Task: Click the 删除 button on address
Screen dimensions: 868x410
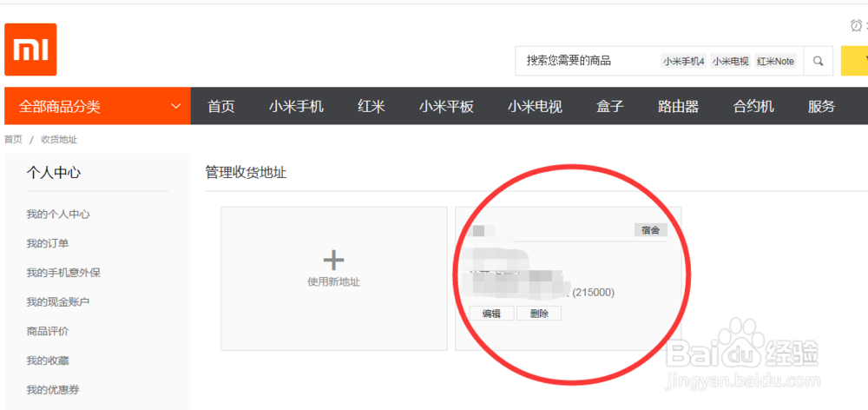Action: [539, 314]
